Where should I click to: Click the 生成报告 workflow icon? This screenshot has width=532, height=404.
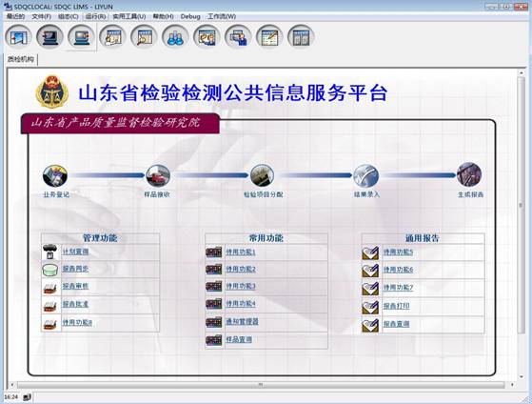[469, 175]
